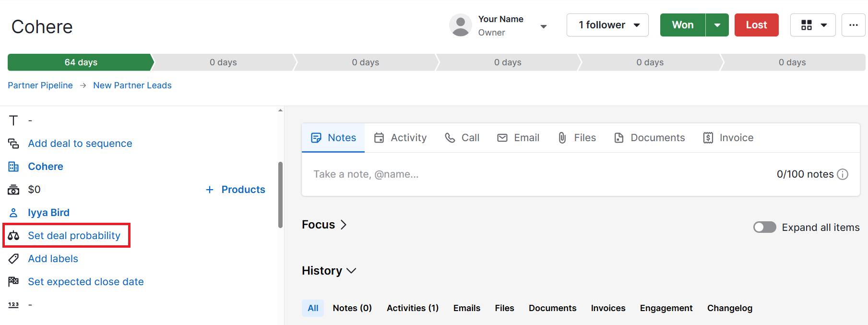Open the Partner Pipeline link
The height and width of the screenshot is (325, 868).
[x=40, y=85]
